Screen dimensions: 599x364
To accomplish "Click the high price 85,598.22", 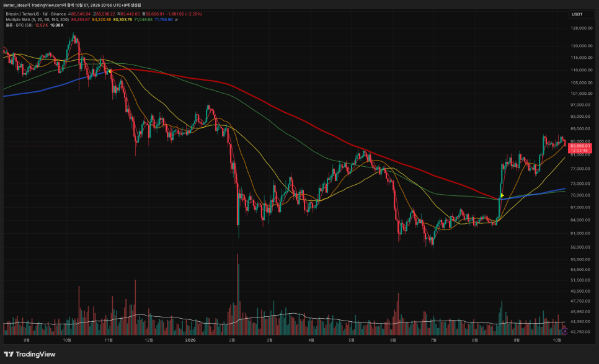I will (x=105, y=14).
